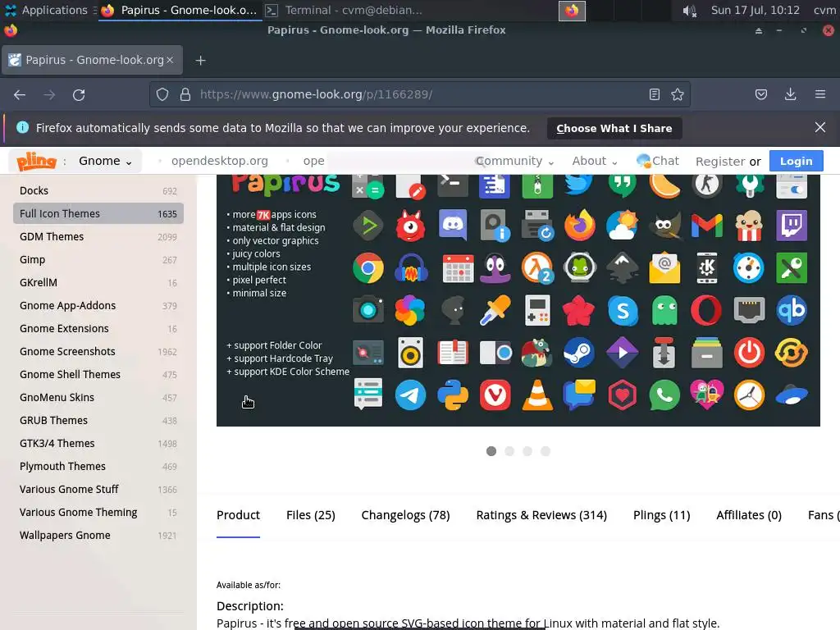The height and width of the screenshot is (630, 840).
Task: Open the GDM Themes category
Action: click(98, 237)
